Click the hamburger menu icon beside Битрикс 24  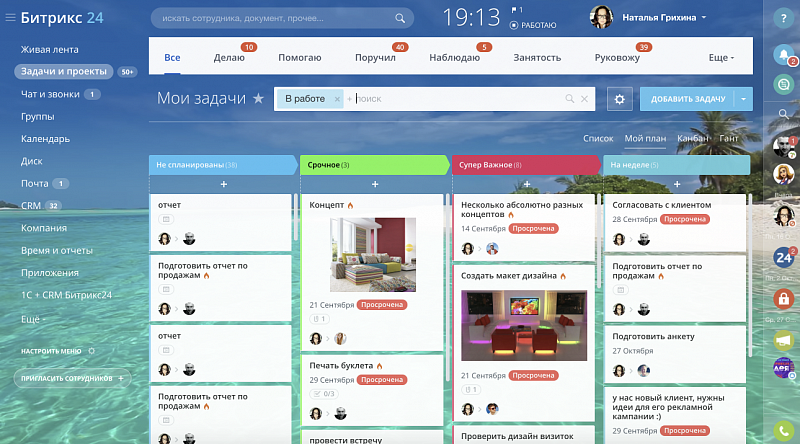point(10,18)
